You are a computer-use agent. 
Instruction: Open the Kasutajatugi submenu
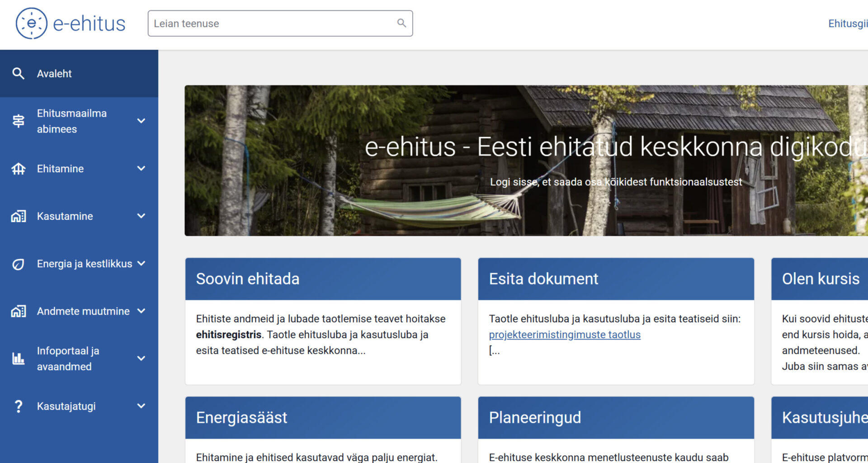[x=142, y=406]
